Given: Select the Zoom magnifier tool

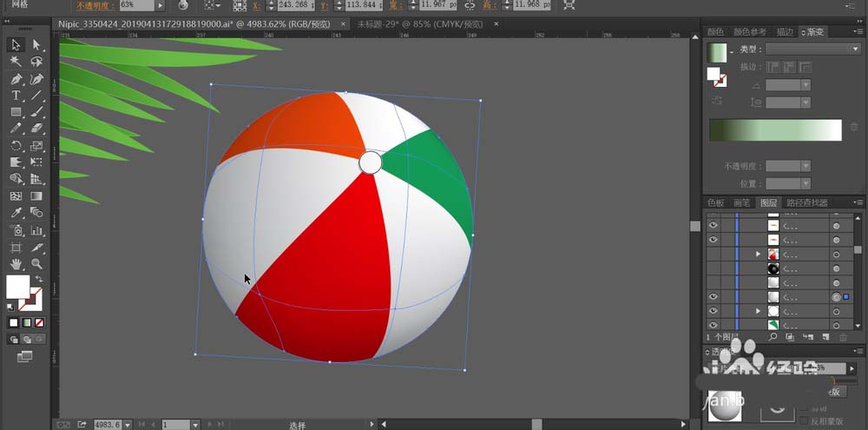Looking at the screenshot, I should click(x=36, y=264).
